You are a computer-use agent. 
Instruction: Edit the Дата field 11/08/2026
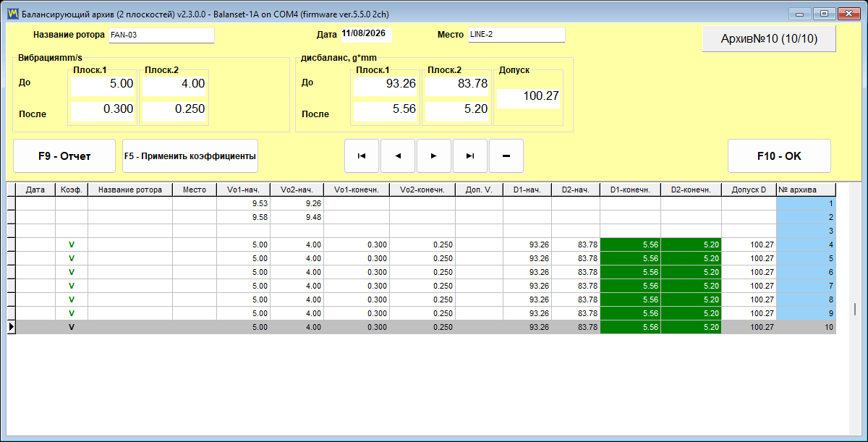pos(367,35)
